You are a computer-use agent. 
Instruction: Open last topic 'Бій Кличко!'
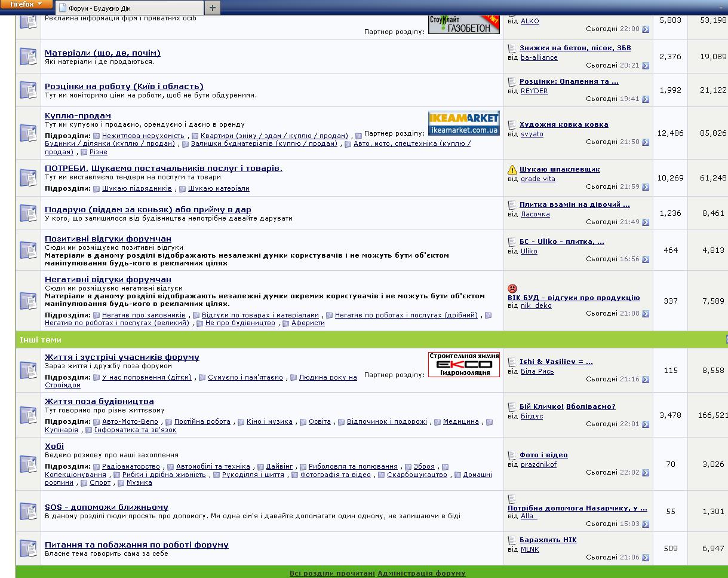pos(542,406)
